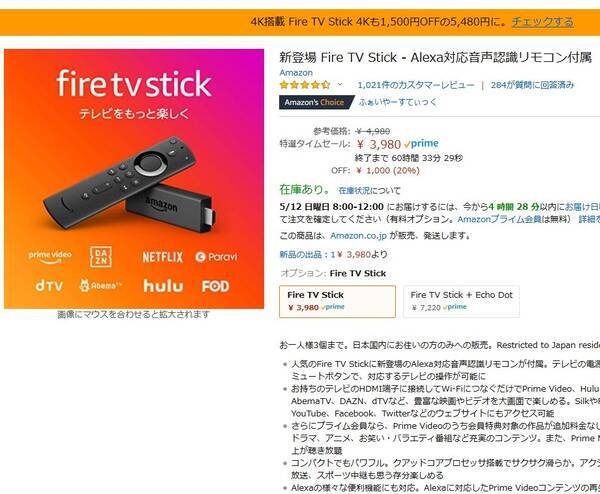Image resolution: width=600 pixels, height=494 pixels.
Task: Click the prime logo beside ¥3,980 price
Action: click(x=421, y=143)
